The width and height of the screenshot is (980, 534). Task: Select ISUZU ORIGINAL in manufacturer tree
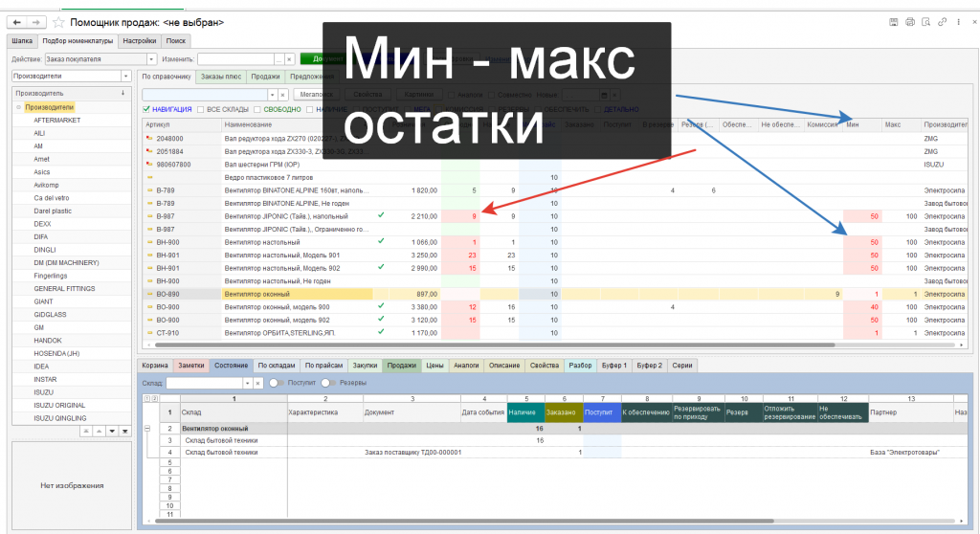59,405
